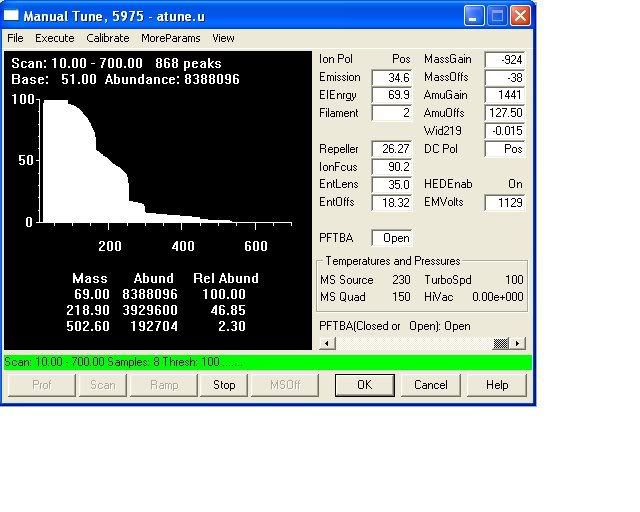Open the View menu

click(223, 38)
